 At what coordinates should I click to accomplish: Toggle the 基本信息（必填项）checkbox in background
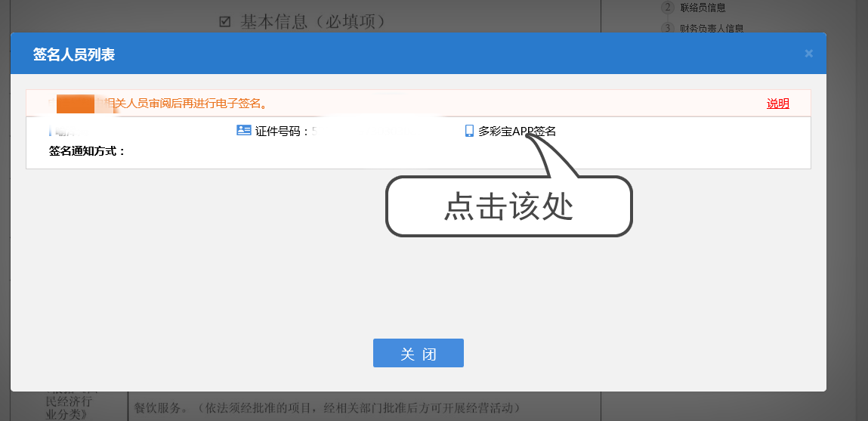pyautogui.click(x=225, y=22)
